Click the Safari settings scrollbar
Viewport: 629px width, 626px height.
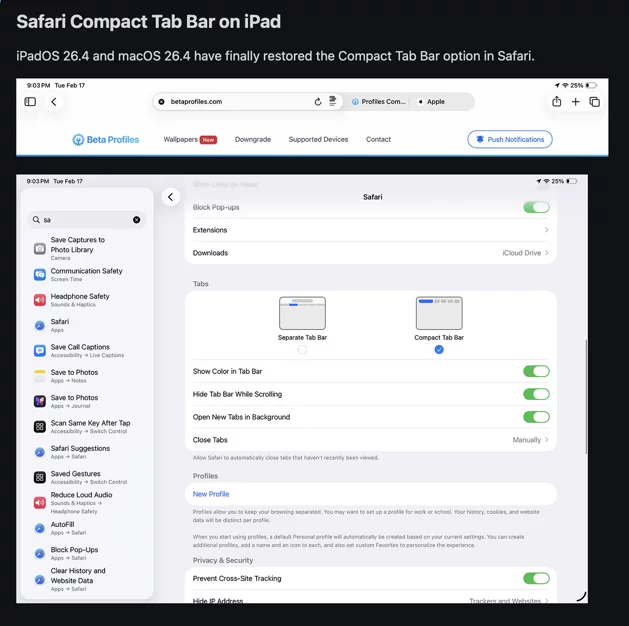click(x=586, y=396)
